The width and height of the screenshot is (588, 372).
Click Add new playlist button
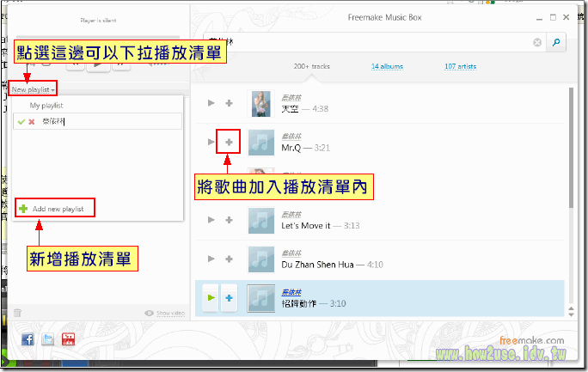tap(57, 209)
